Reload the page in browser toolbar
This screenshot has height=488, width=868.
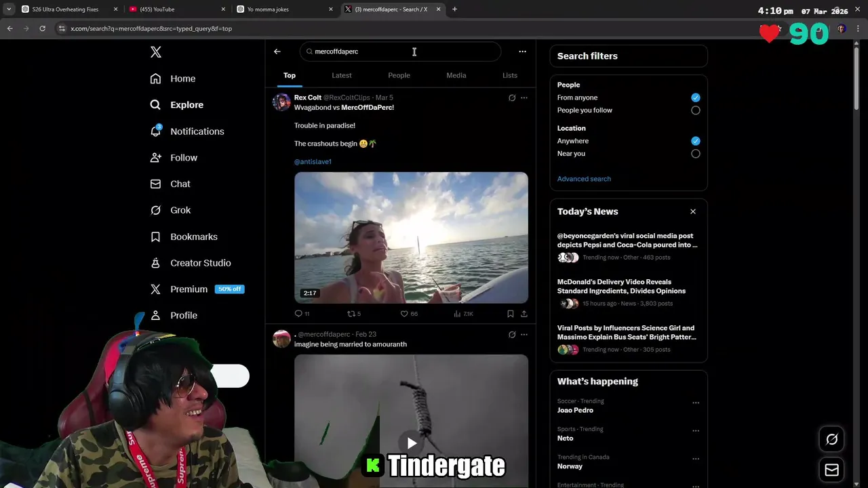(42, 28)
